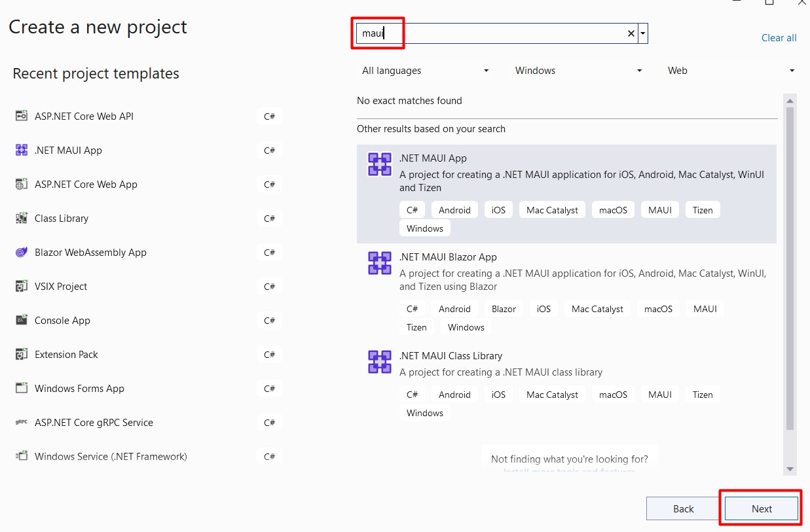Select Windows Service (.NET Framework) recent template
The width and height of the screenshot is (810, 532).
(148, 456)
